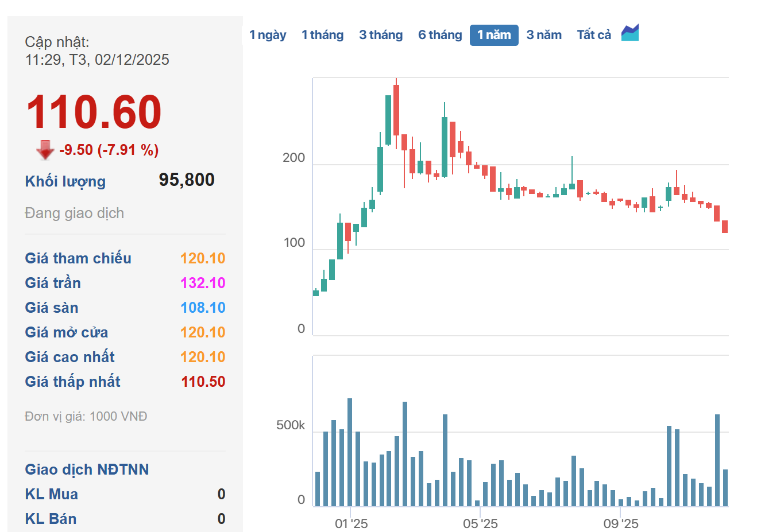Click the Khối lượng label
This screenshot has height=532, width=757.
[65, 181]
